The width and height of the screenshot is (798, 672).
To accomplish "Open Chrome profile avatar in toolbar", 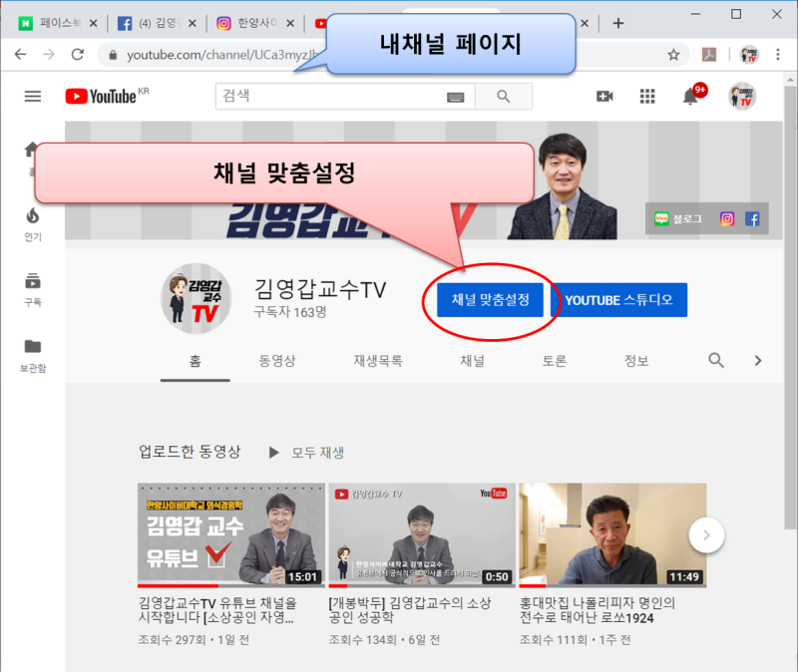I will pos(749,55).
